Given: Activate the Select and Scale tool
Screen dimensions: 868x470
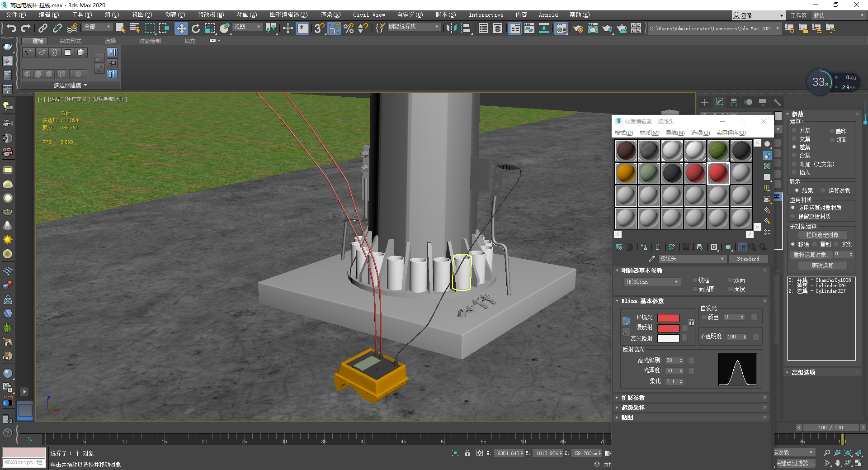Looking at the screenshot, I should pyautogui.click(x=210, y=28).
